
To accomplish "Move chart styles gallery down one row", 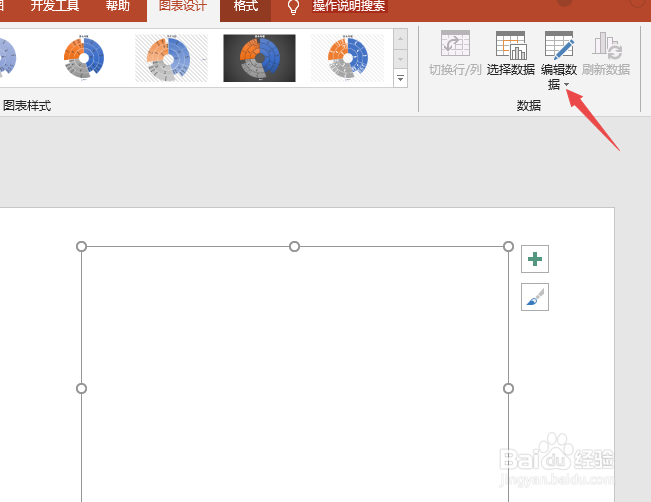I will pyautogui.click(x=401, y=59).
